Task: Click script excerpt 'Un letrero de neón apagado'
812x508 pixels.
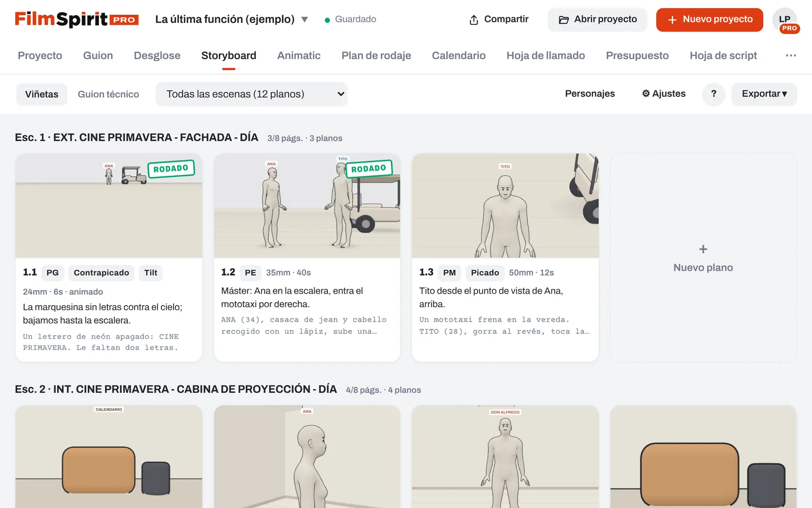Action: (101, 342)
